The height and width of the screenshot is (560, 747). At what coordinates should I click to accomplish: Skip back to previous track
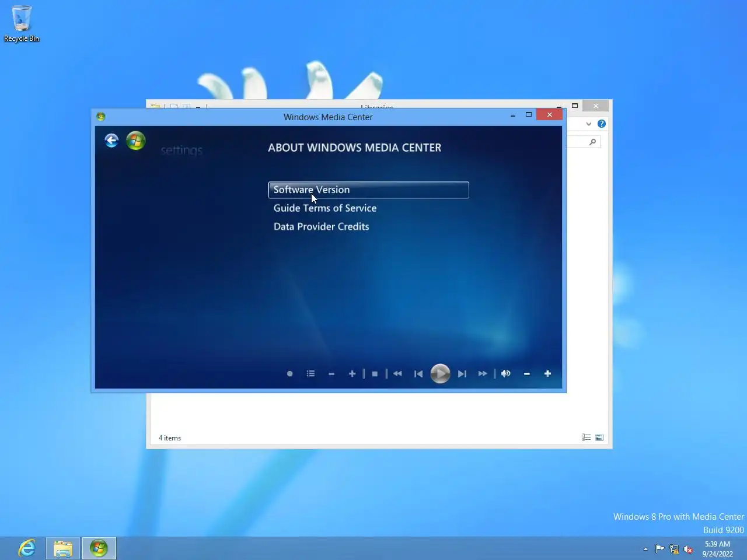tap(418, 373)
